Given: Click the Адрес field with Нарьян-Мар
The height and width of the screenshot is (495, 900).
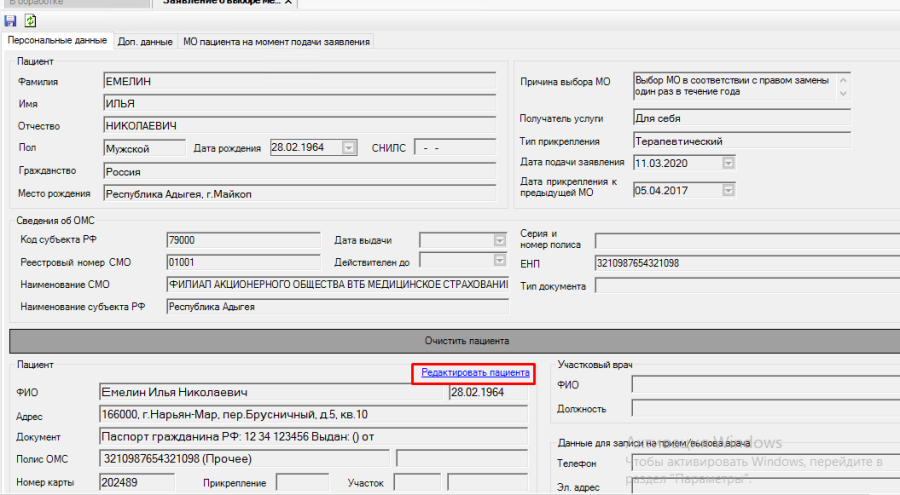Looking at the screenshot, I should coord(313,414).
